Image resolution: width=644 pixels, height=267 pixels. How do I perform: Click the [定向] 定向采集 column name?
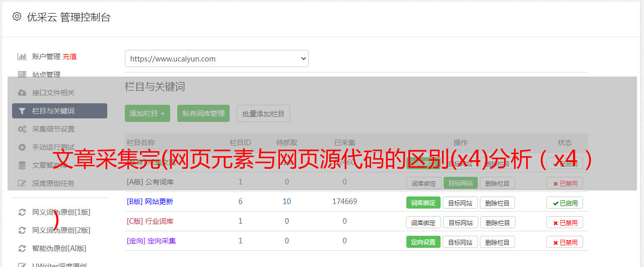tap(151, 241)
